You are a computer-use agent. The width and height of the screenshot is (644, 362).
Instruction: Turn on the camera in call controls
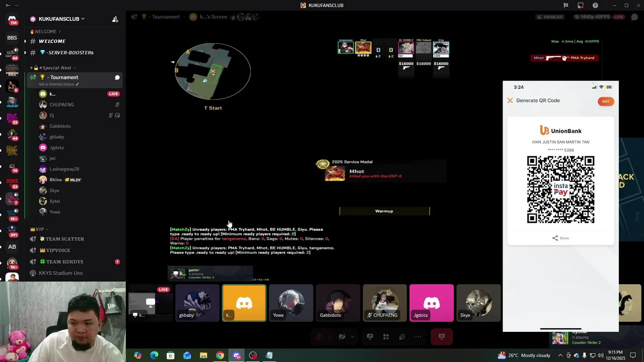tap(342, 337)
